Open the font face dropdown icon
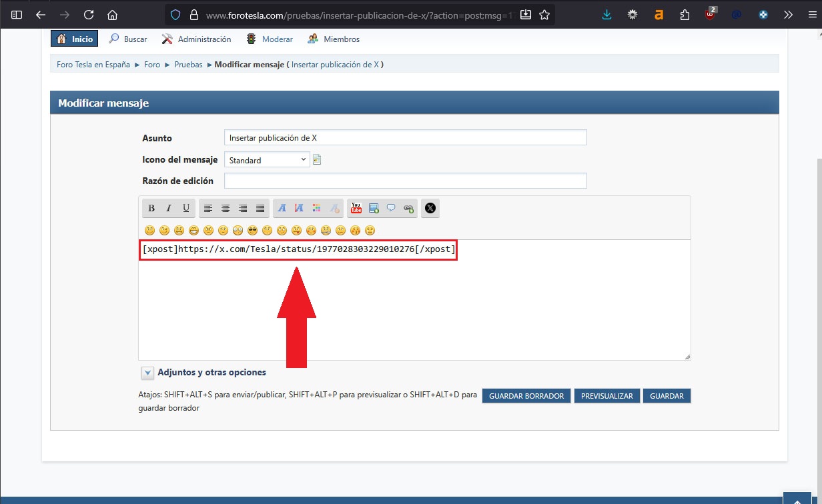822x504 pixels. (282, 208)
